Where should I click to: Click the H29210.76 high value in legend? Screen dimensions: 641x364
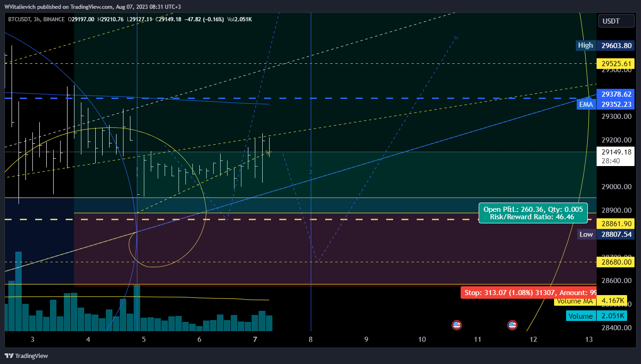tap(111, 19)
